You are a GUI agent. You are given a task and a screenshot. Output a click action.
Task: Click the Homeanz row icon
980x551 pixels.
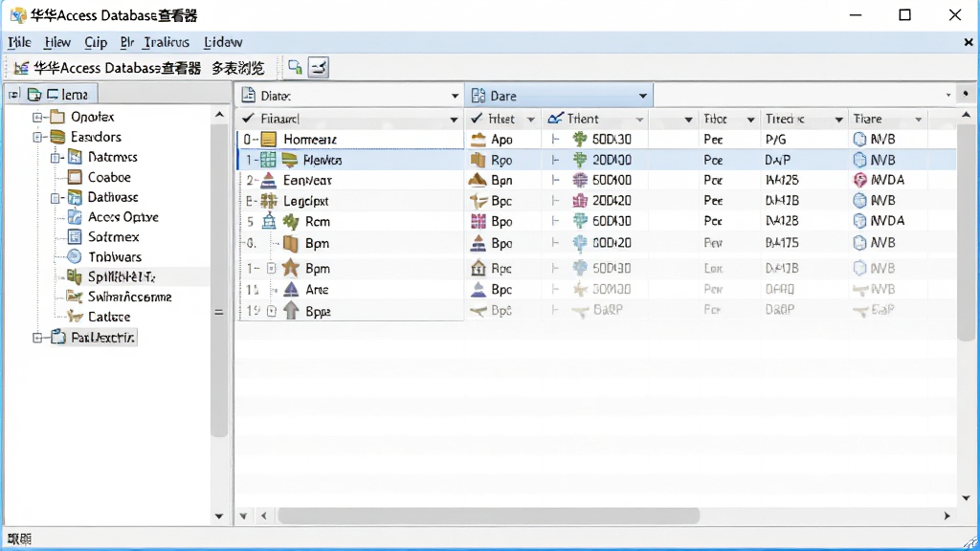click(269, 140)
